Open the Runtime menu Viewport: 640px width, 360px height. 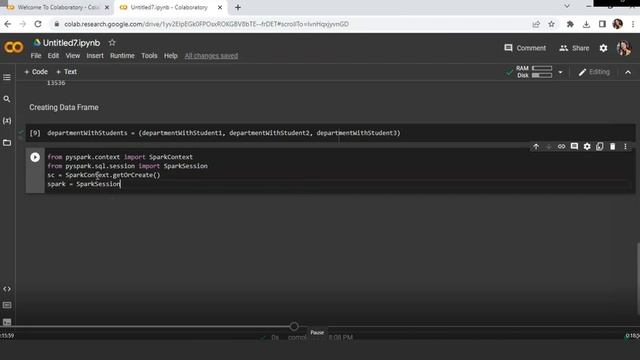point(122,56)
